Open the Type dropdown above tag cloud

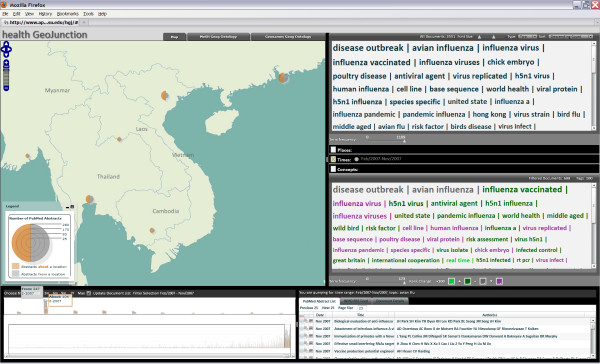[x=528, y=36]
